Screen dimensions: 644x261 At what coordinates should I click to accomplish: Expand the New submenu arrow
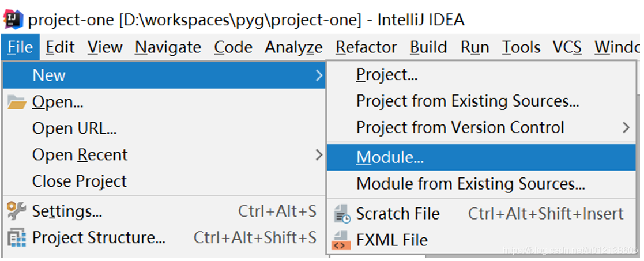point(319,75)
